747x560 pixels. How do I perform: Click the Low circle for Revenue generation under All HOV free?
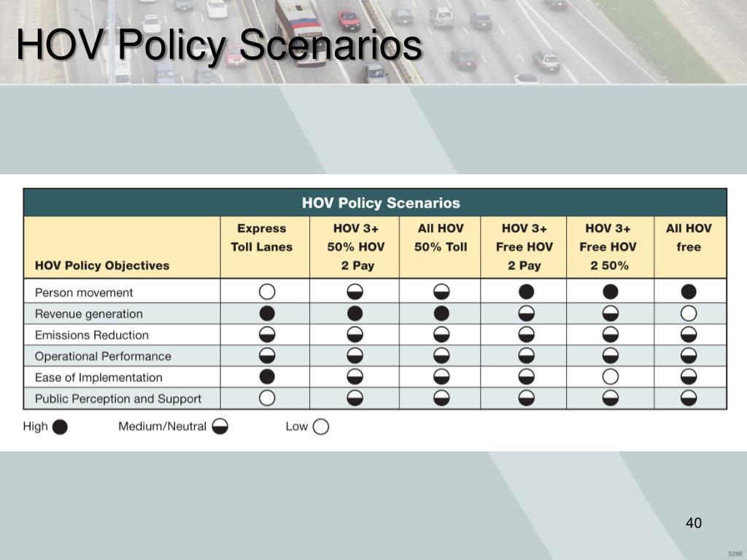(689, 313)
